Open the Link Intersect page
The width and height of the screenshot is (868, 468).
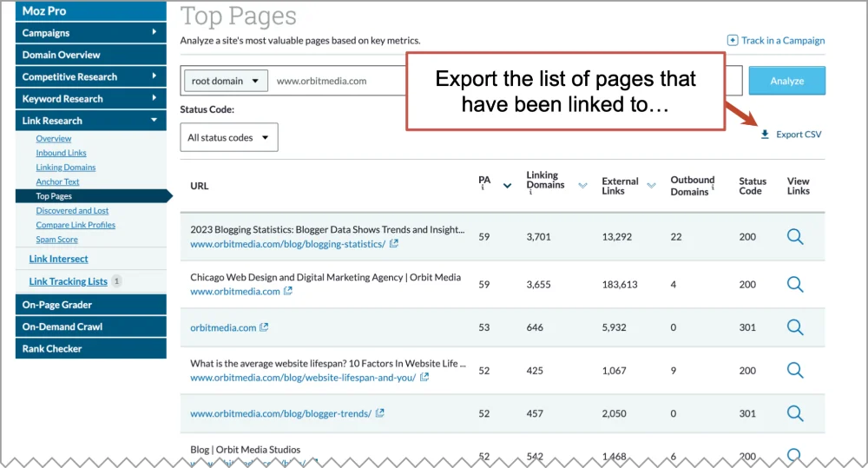tap(59, 259)
